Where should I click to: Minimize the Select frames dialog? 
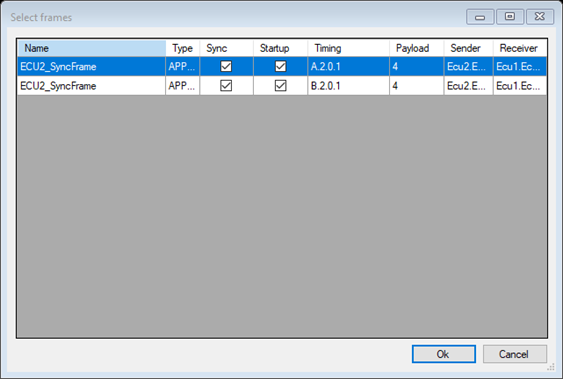pyautogui.click(x=480, y=17)
